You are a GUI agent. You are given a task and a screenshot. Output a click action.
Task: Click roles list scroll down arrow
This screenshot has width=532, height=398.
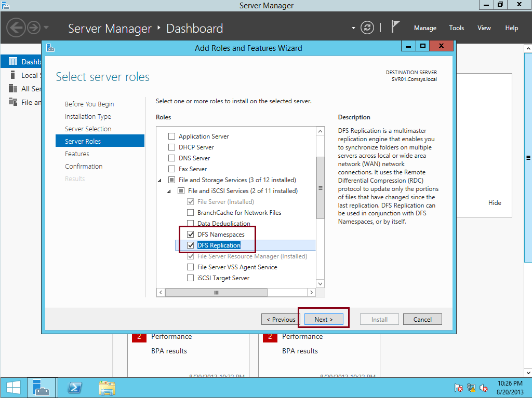coord(320,284)
